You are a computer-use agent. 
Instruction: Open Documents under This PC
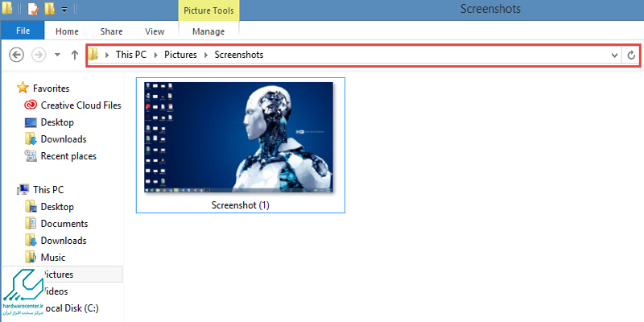(64, 224)
